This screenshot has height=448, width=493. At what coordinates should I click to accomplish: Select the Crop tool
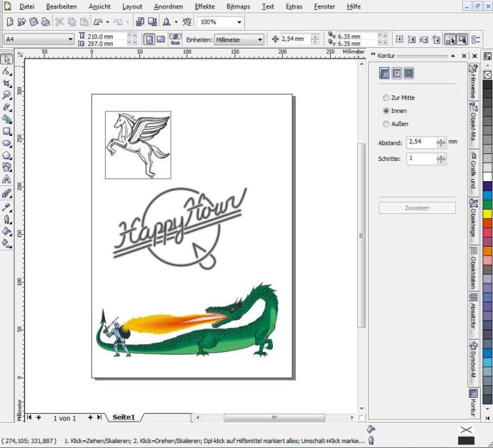[7, 83]
